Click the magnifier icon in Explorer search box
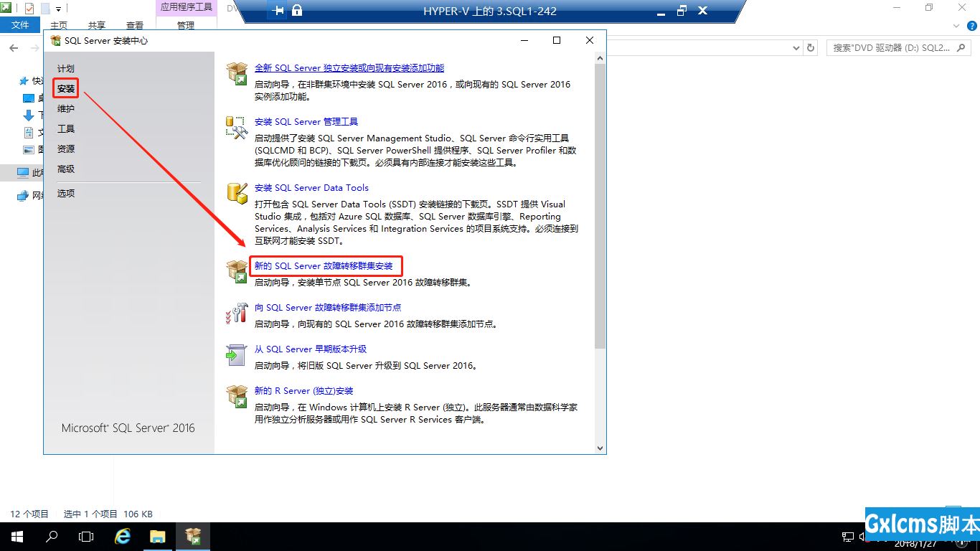This screenshot has height=551, width=980. point(962,48)
